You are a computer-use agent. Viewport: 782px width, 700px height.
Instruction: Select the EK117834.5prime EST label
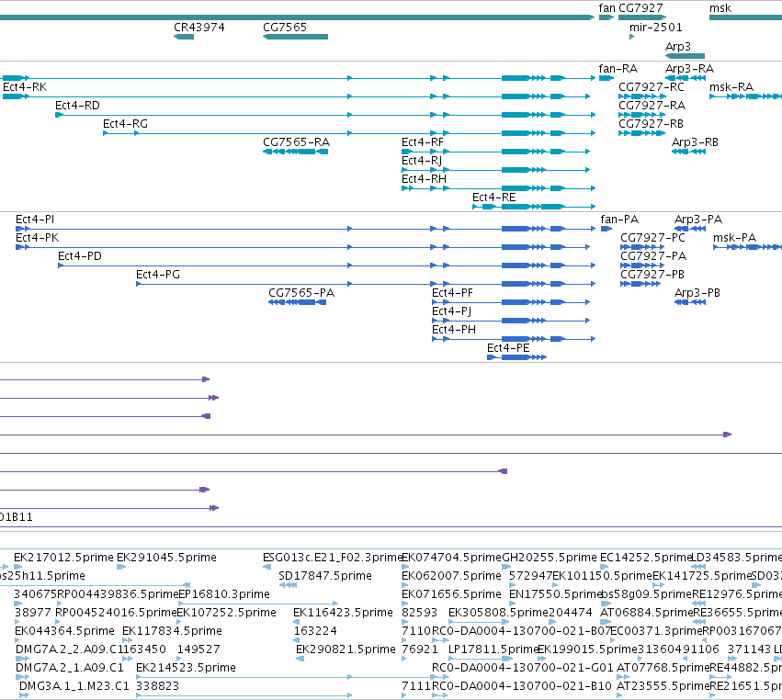(x=172, y=631)
